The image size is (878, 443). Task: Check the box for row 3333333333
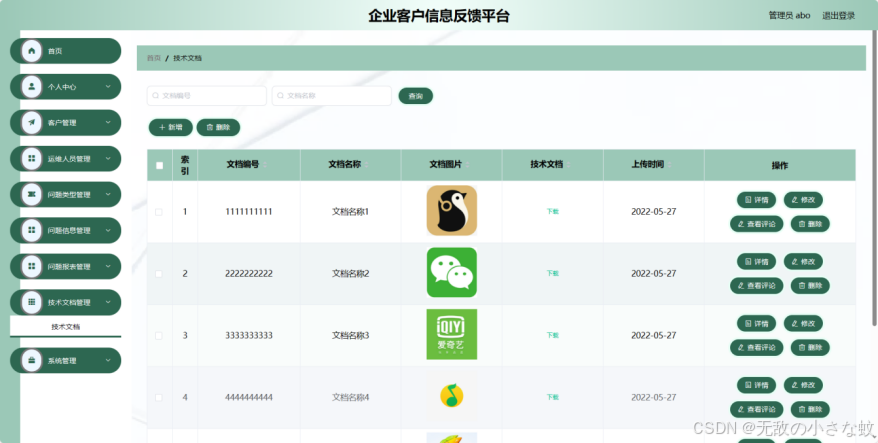[159, 335]
